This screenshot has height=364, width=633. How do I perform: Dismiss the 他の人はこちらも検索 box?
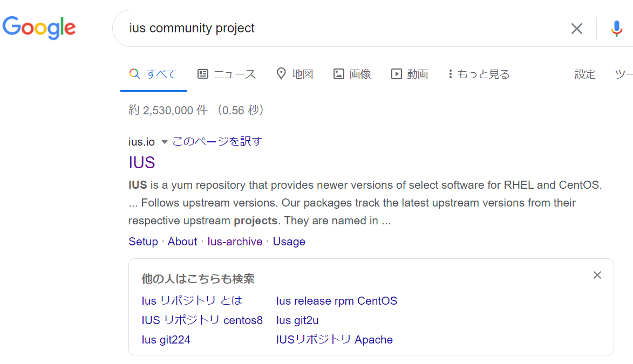coord(597,275)
